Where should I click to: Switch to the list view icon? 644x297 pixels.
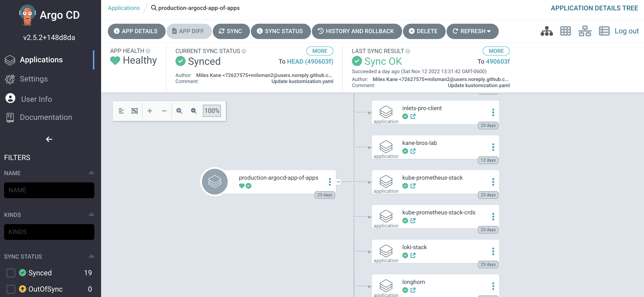point(604,31)
